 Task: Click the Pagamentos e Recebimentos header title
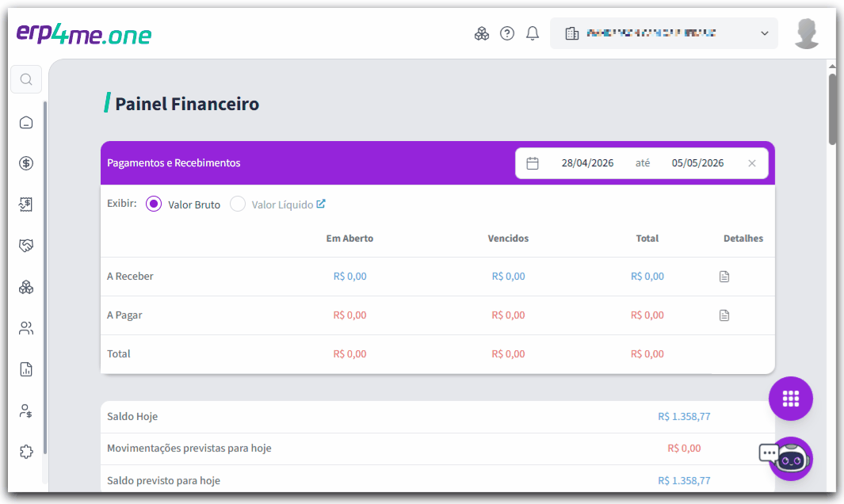tap(174, 162)
